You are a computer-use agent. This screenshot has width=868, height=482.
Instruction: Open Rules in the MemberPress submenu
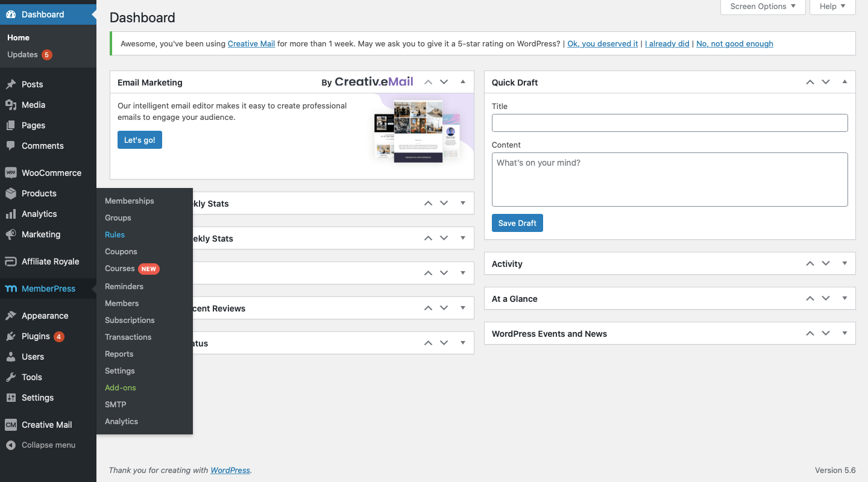(115, 235)
